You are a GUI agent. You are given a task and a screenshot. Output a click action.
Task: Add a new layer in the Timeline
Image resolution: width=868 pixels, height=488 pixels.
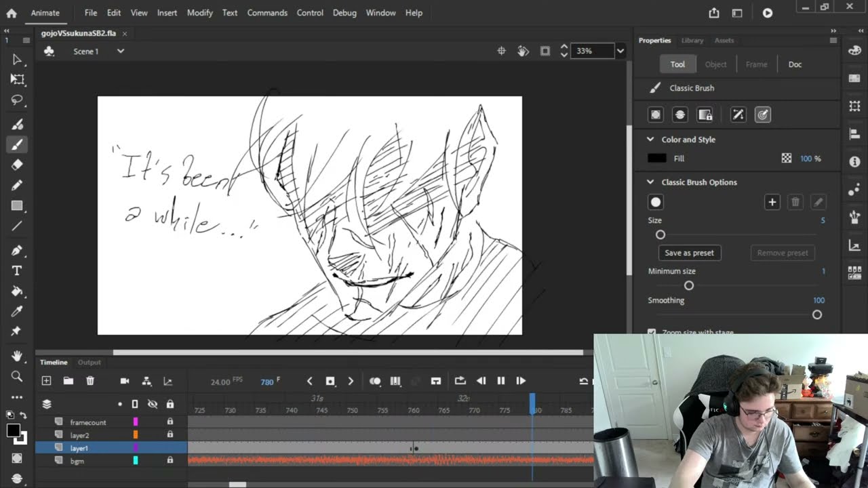(x=47, y=381)
